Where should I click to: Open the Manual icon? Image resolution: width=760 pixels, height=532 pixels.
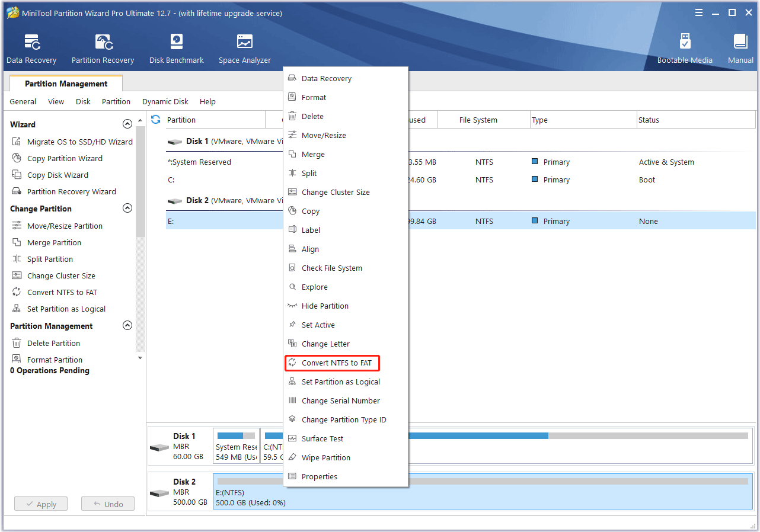(x=740, y=43)
